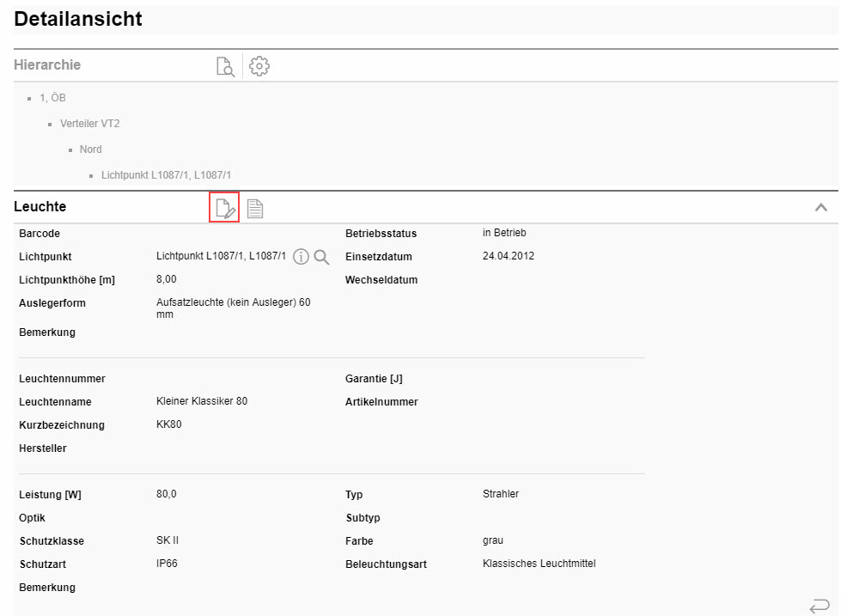This screenshot has height=616, width=859.
Task: Click the return arrow icon at bottom right
Action: pos(819,607)
